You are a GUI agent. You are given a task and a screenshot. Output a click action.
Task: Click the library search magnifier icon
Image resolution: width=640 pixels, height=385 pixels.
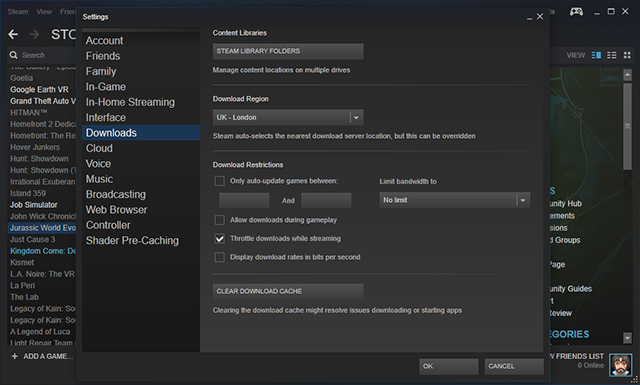(13, 55)
